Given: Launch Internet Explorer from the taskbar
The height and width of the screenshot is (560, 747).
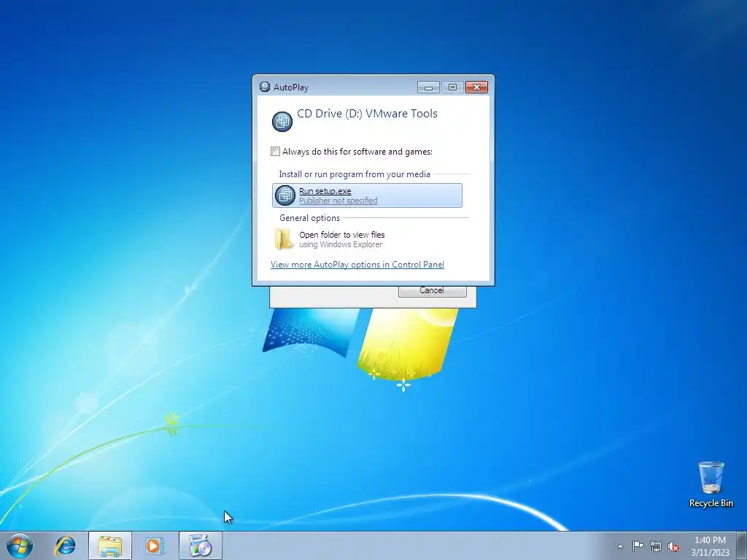Looking at the screenshot, I should click(65, 545).
